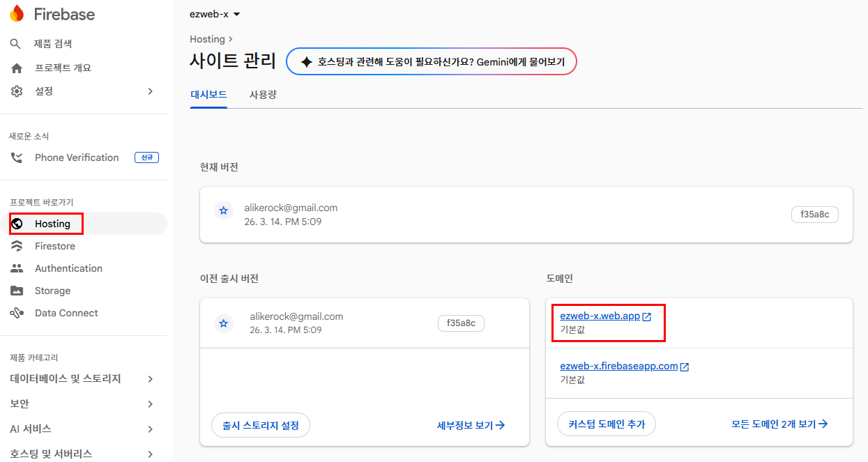The width and height of the screenshot is (868, 462).
Task: Click the product search magnifier icon
Action: 16,44
